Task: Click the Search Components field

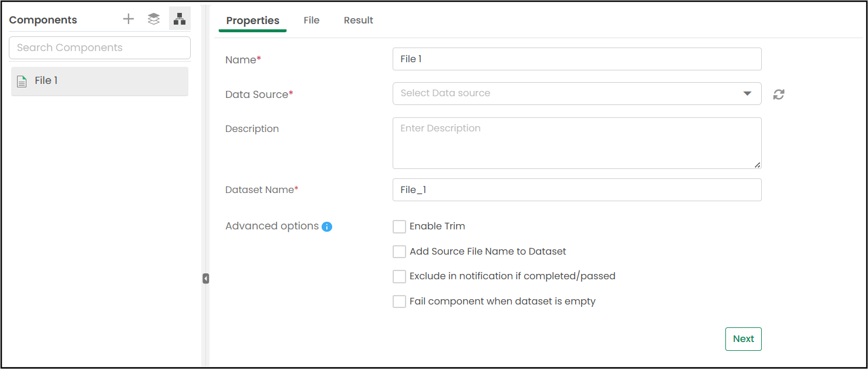Action: pos(100,48)
